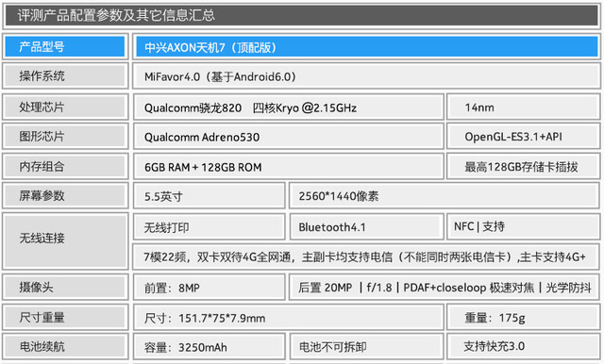Select the 中兴AXON天机7（顶配版） title cell

point(366,46)
